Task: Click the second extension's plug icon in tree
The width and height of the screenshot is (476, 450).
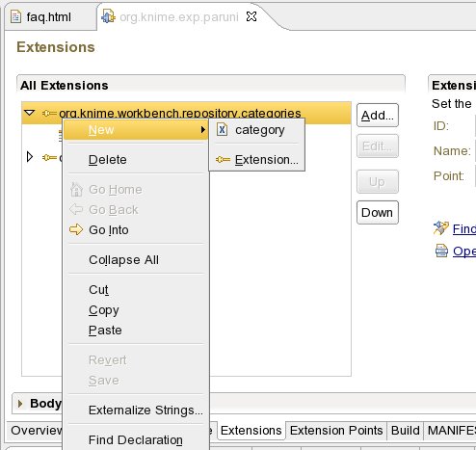Action: pos(49,157)
